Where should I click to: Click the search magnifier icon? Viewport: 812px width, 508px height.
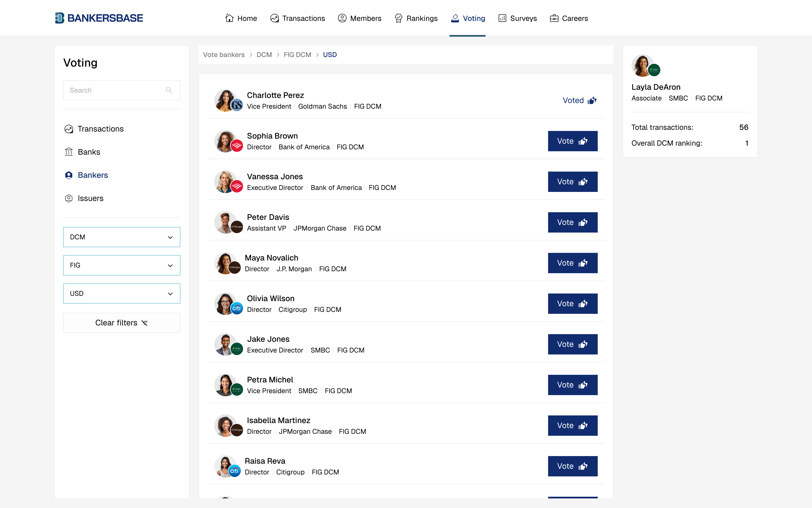pyautogui.click(x=169, y=90)
